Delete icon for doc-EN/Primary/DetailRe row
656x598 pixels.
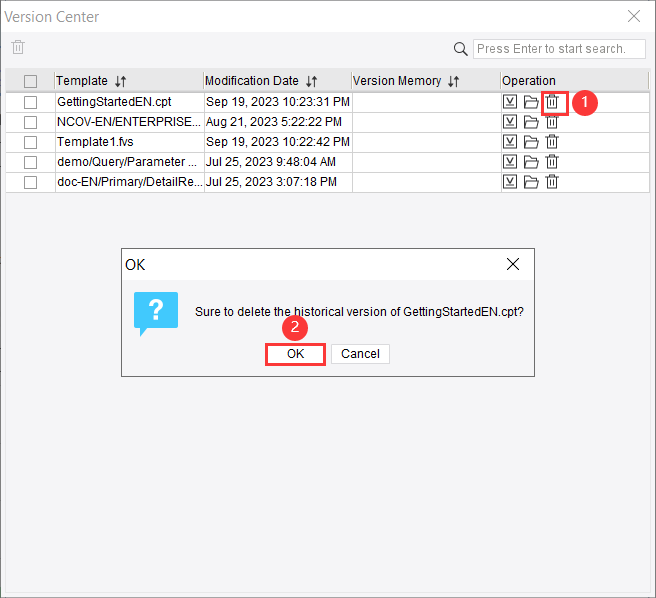[552, 182]
